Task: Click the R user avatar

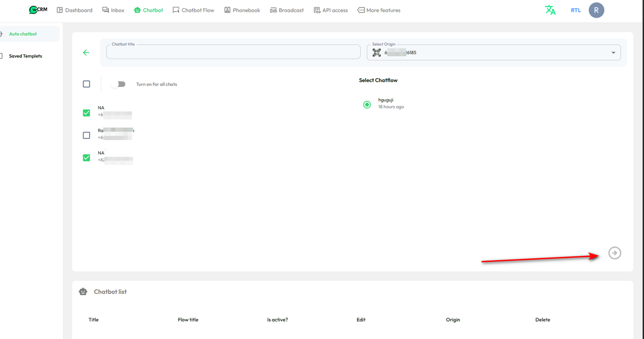Action: pos(596,10)
